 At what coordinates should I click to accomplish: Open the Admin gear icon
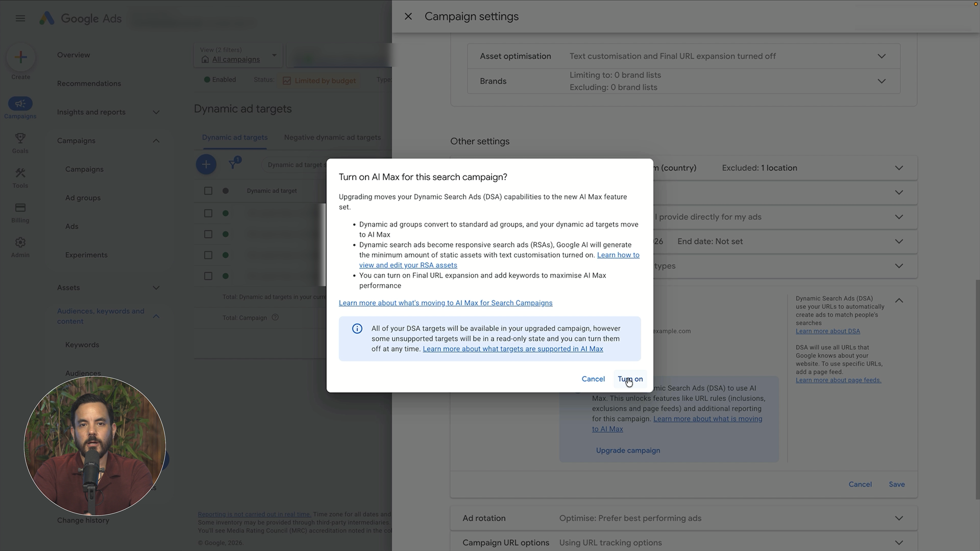coord(20,242)
